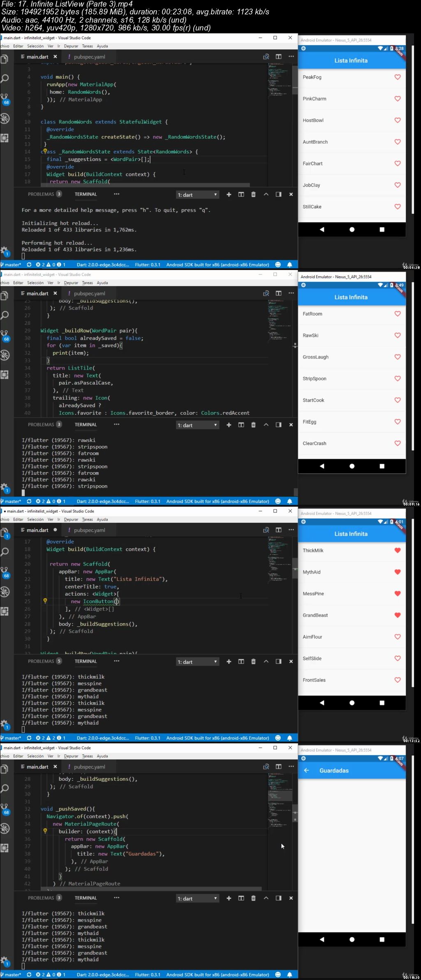
Task: Click the editor vertical scrollbar in the ThickMilk frame
Action: [x=295, y=569]
